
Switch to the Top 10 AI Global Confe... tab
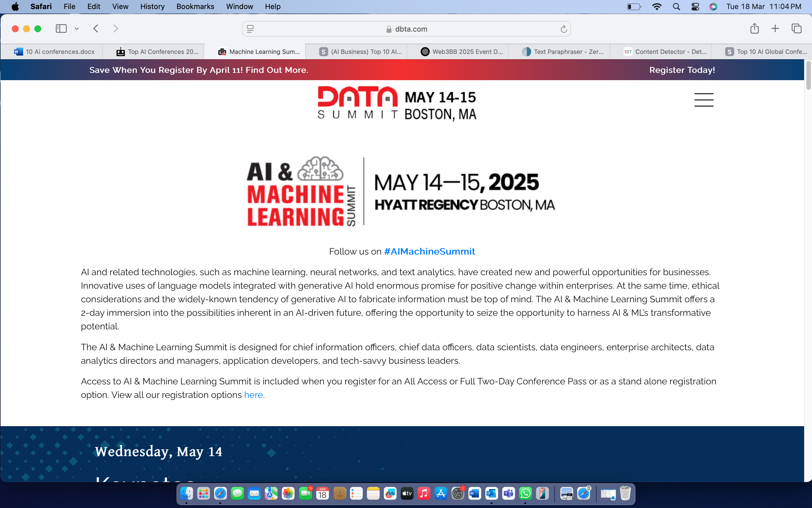pyautogui.click(x=762, y=52)
